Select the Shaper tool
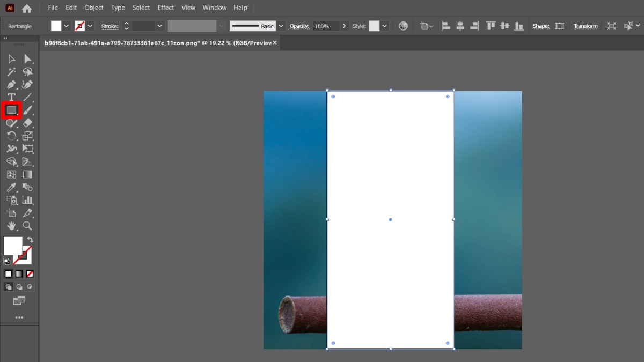 pos(11,123)
